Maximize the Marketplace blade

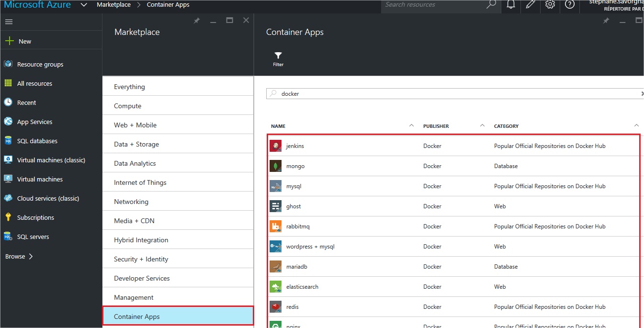tap(229, 21)
